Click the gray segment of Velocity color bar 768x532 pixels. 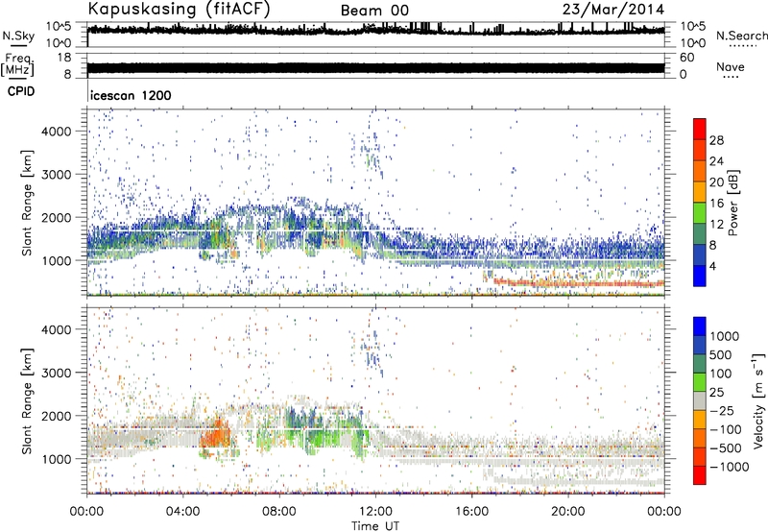click(x=700, y=400)
